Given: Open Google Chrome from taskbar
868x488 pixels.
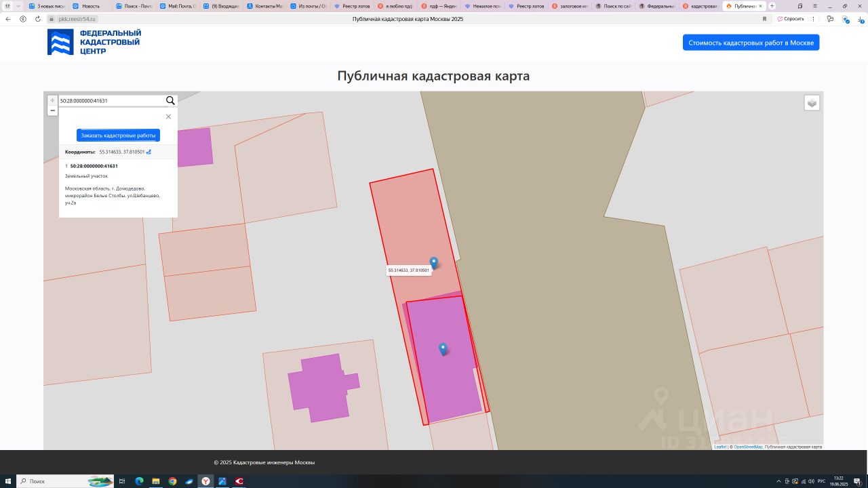Looking at the screenshot, I should click(x=172, y=481).
